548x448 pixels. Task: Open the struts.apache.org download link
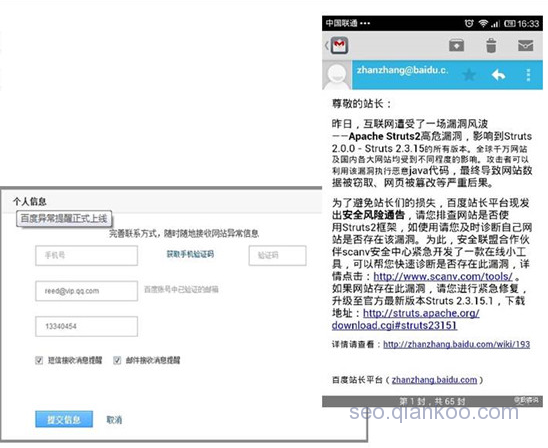tap(405, 319)
